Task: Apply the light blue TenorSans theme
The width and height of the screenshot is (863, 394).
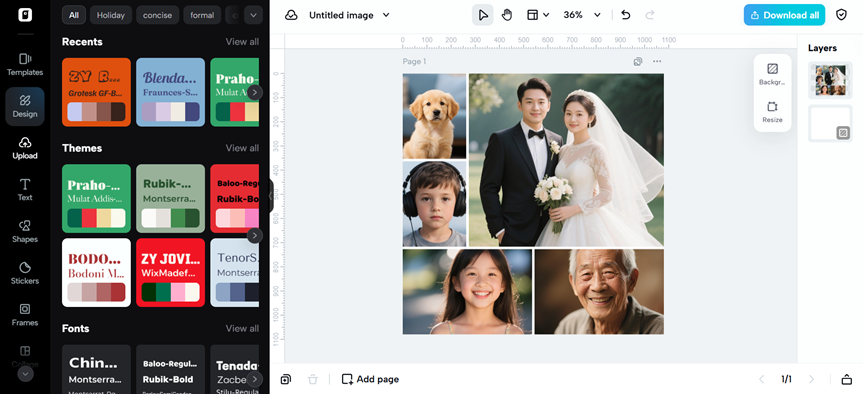Action: (x=234, y=272)
